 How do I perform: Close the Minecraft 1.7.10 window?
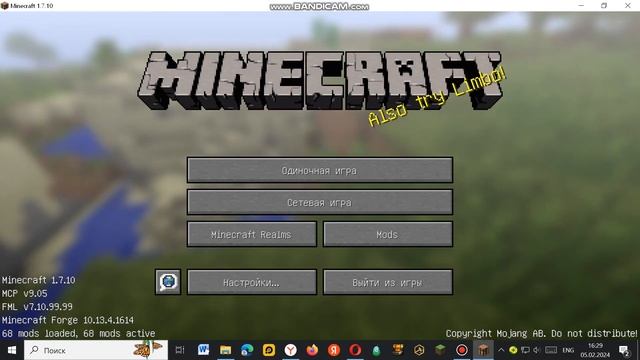pos(628,6)
